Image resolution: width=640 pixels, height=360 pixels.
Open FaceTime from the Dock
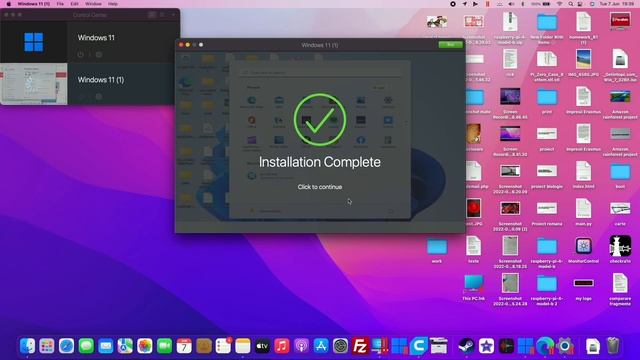point(164,346)
